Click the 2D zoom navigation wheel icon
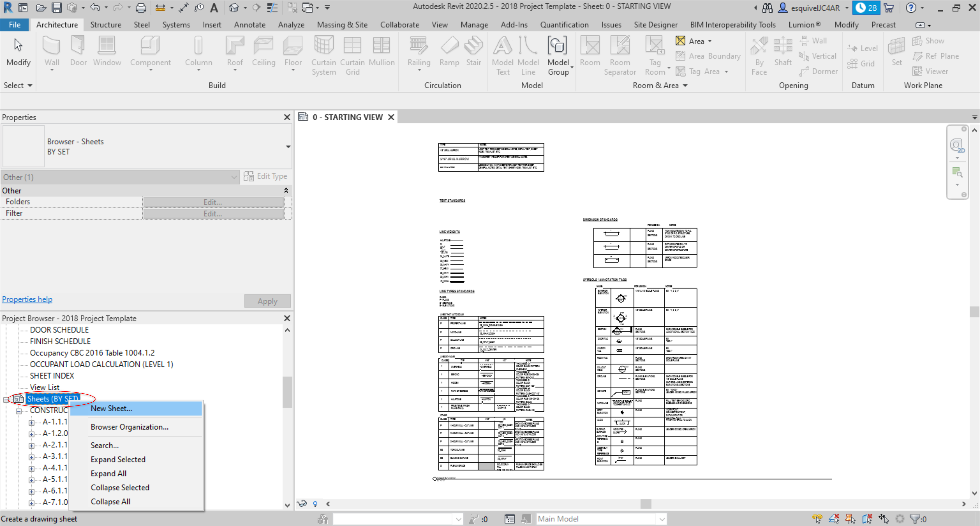 (x=957, y=145)
